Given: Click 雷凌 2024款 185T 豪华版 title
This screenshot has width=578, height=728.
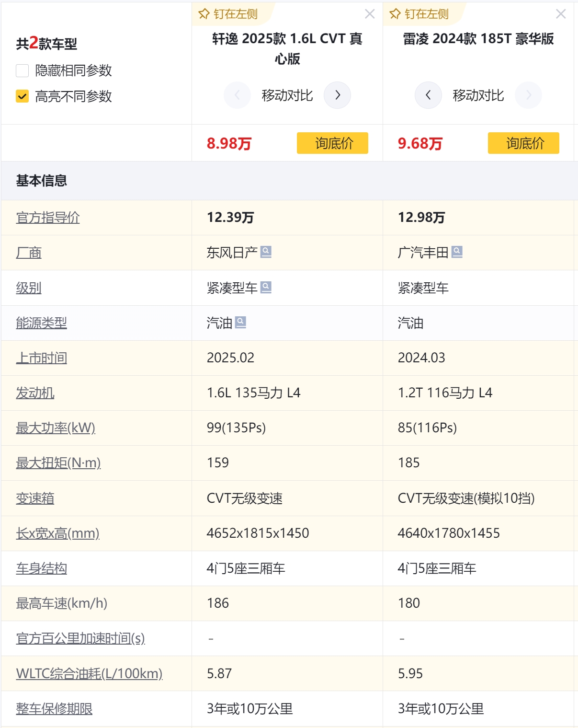Looking at the screenshot, I should (x=478, y=39).
